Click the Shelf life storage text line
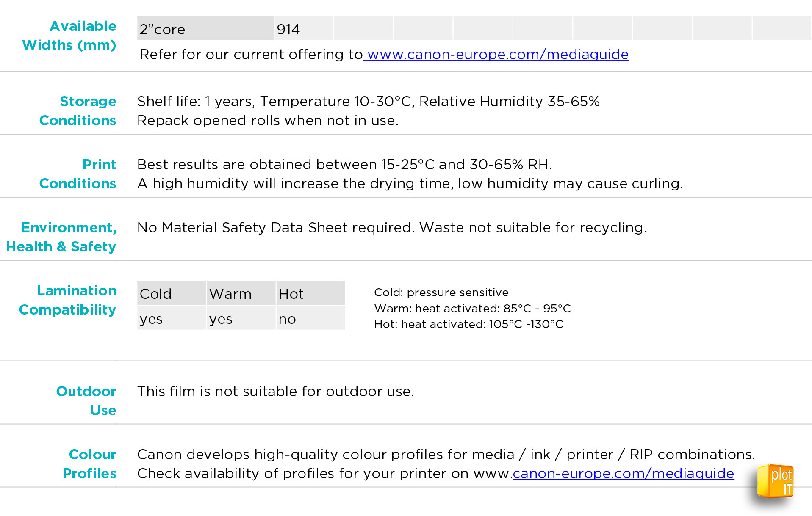The width and height of the screenshot is (812, 516). point(369,102)
